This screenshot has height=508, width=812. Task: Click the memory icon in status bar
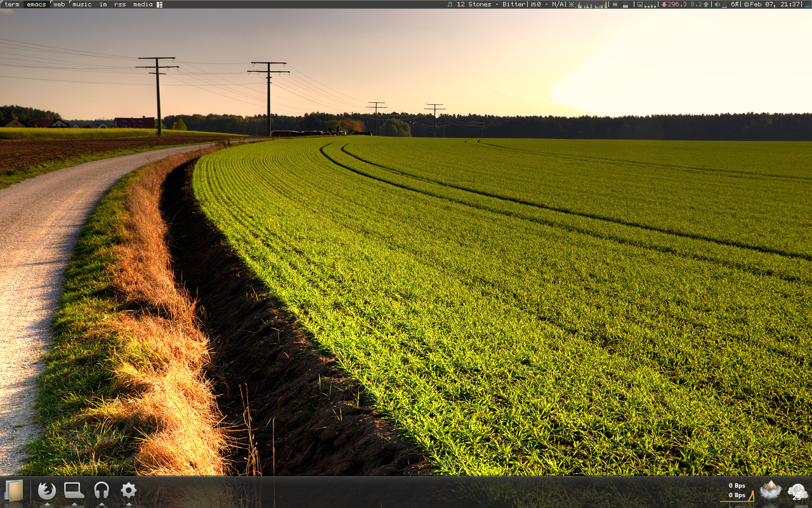click(615, 4)
